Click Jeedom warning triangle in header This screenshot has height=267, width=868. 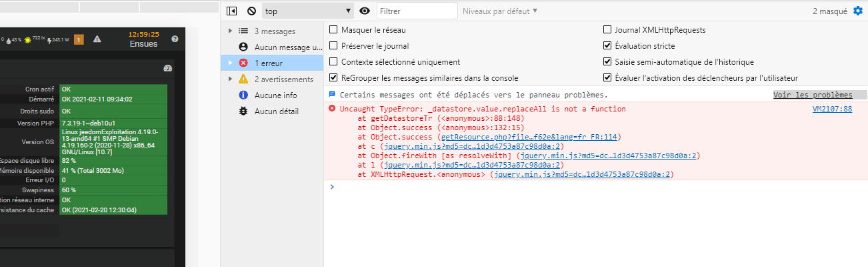pos(97,39)
